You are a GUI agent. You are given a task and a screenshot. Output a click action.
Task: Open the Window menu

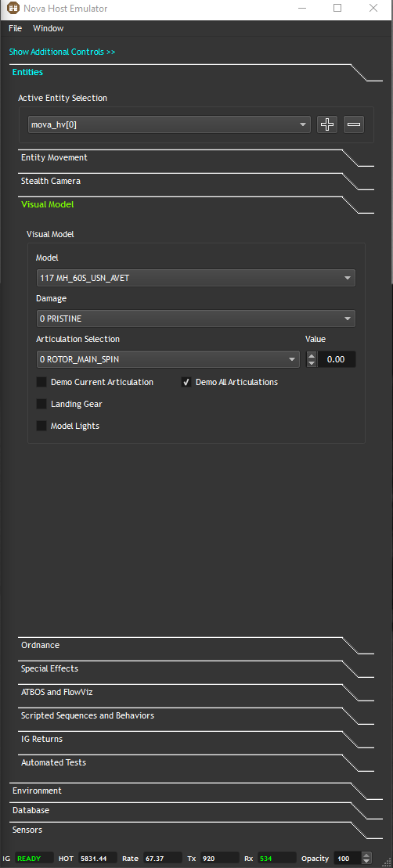pyautogui.click(x=49, y=28)
